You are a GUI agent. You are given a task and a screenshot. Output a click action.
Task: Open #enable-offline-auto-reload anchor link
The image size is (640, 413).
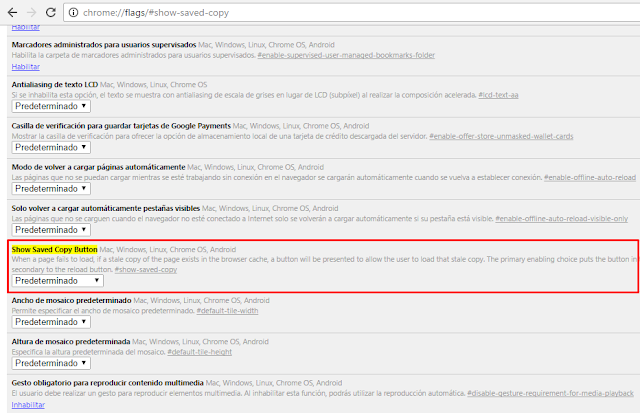click(x=590, y=178)
